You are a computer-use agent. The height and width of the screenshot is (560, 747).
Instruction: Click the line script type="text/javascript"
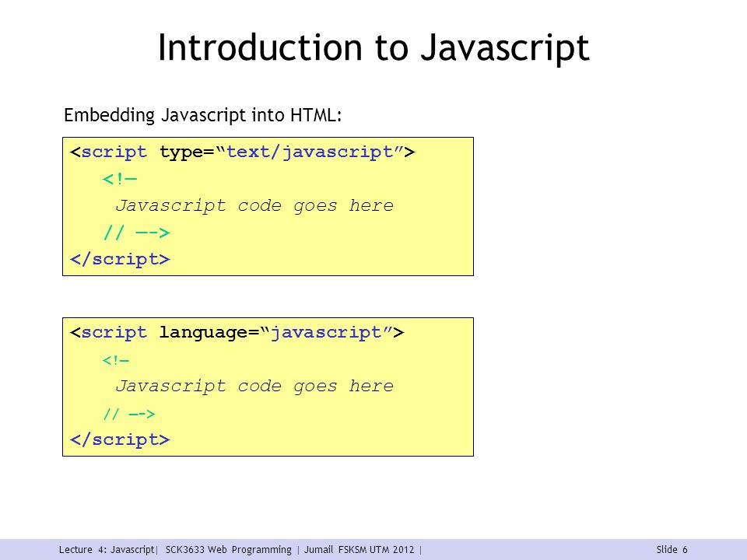pos(243,152)
